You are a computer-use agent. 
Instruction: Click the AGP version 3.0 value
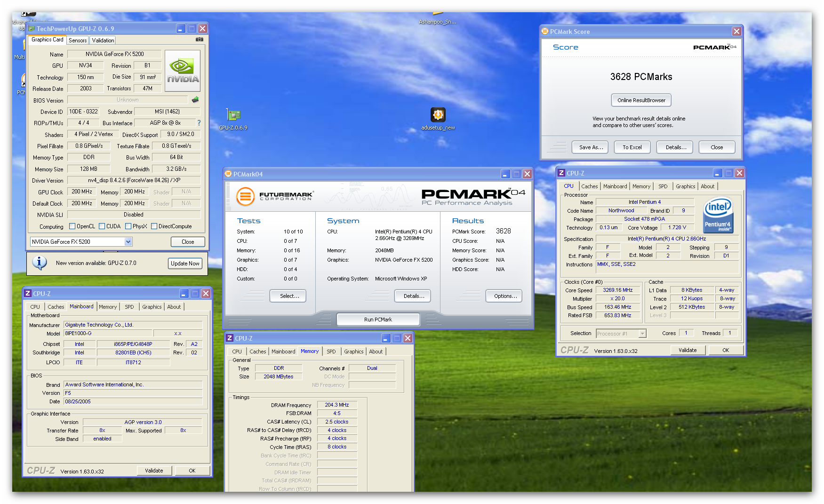pos(143,422)
